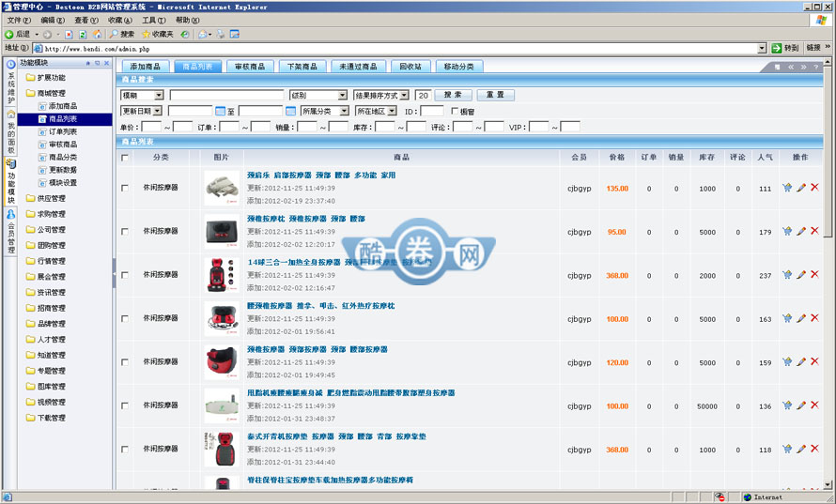Image resolution: width=836 pixels, height=504 pixels.
Task: Open order cart for 颈肩乐 product row
Action: click(x=787, y=188)
